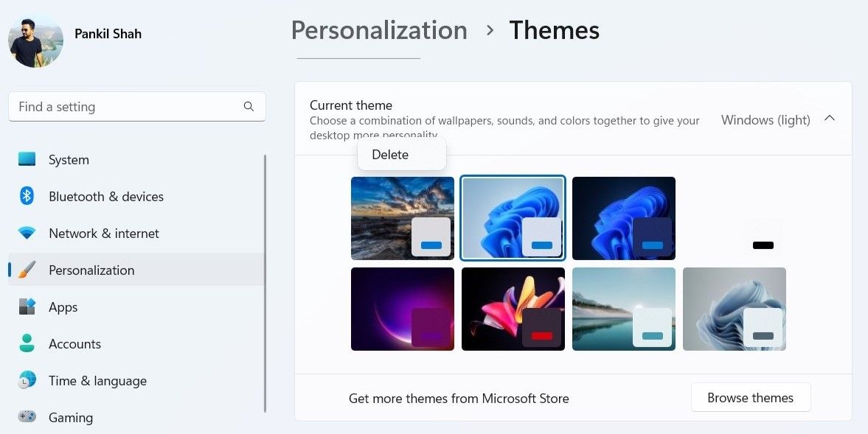Screen dimensions: 868x434
Task: Collapse the Current theme section chevron
Action: pos(829,119)
